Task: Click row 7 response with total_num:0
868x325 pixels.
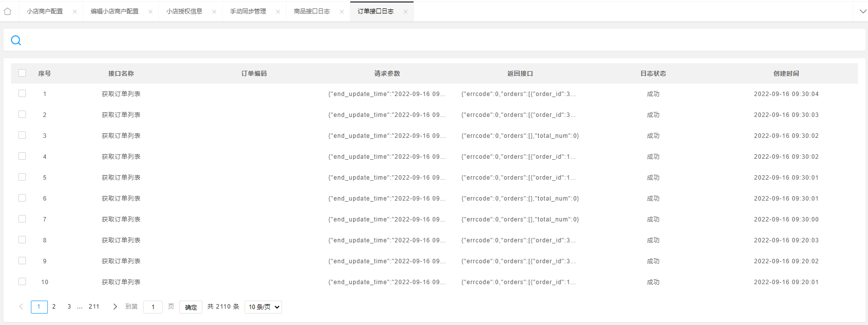Action: click(520, 219)
